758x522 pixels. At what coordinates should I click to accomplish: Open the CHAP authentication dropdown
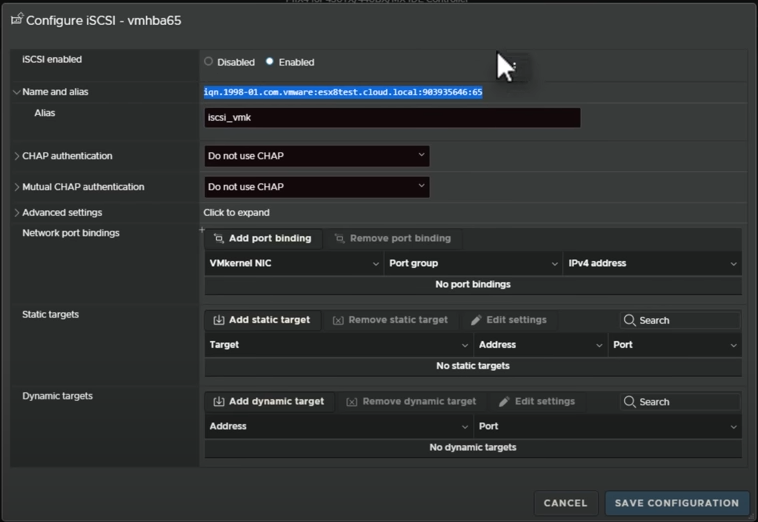click(317, 156)
